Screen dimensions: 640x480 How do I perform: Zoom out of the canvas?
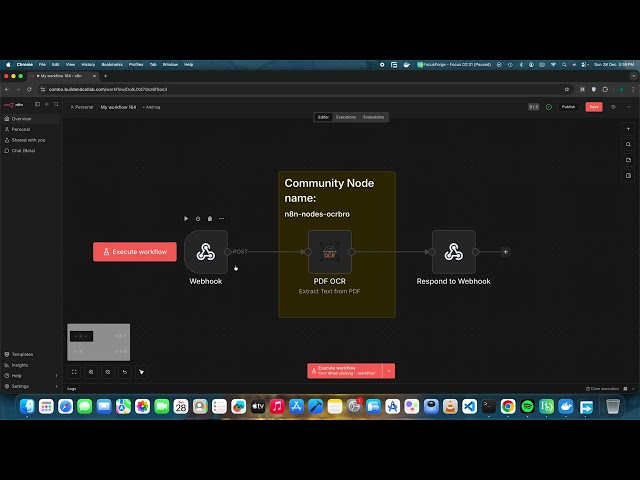108,372
